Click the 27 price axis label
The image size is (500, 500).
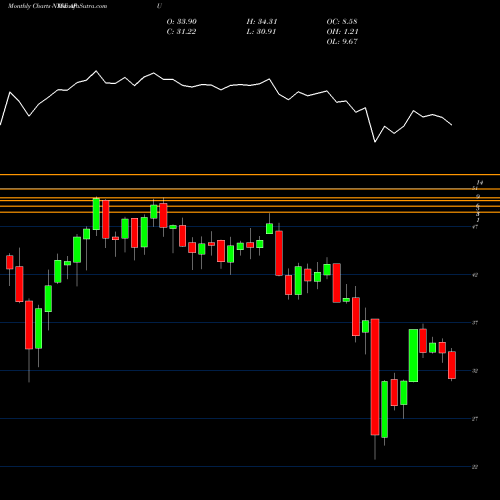475,419
